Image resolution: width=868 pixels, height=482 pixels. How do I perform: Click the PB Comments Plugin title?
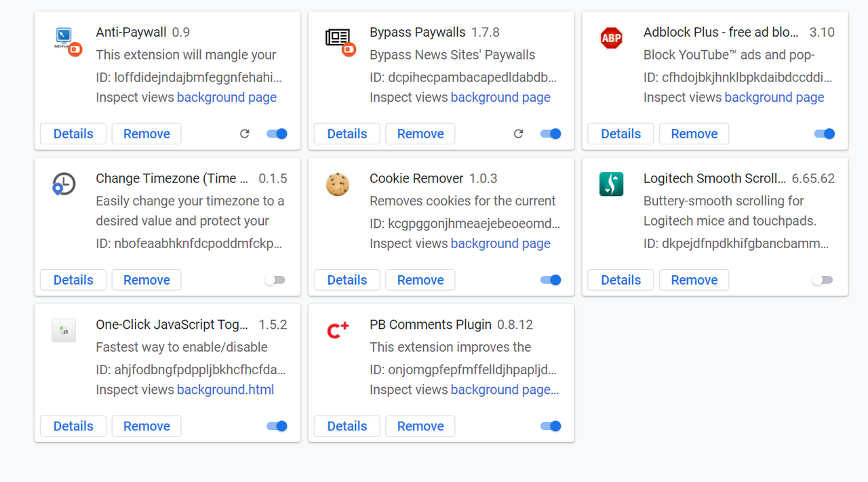pos(431,325)
